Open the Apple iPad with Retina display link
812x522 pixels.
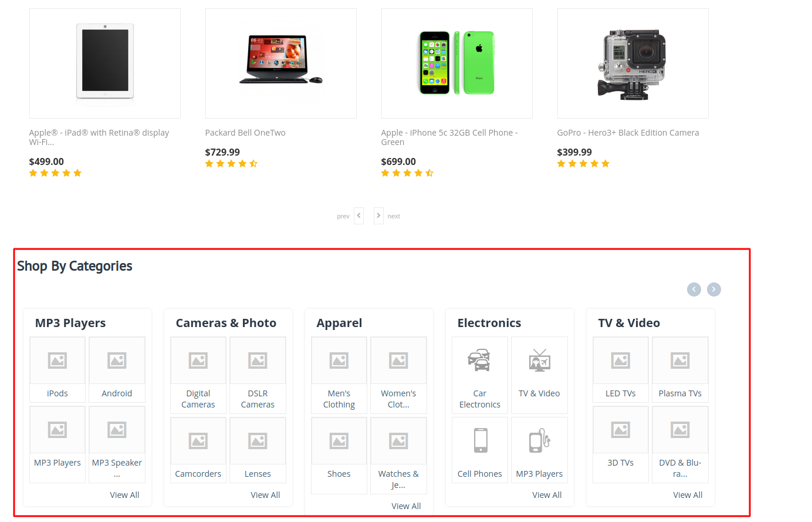click(99, 137)
